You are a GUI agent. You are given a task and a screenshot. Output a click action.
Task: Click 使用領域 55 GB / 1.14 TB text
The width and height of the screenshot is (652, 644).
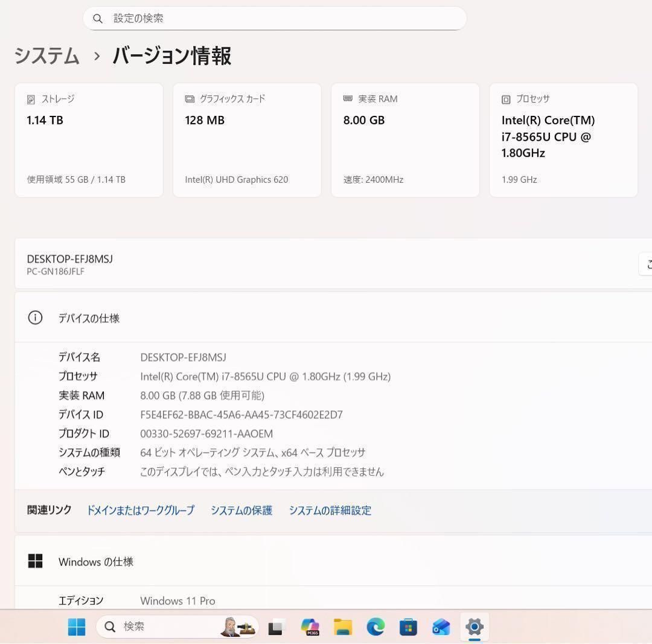pos(76,180)
